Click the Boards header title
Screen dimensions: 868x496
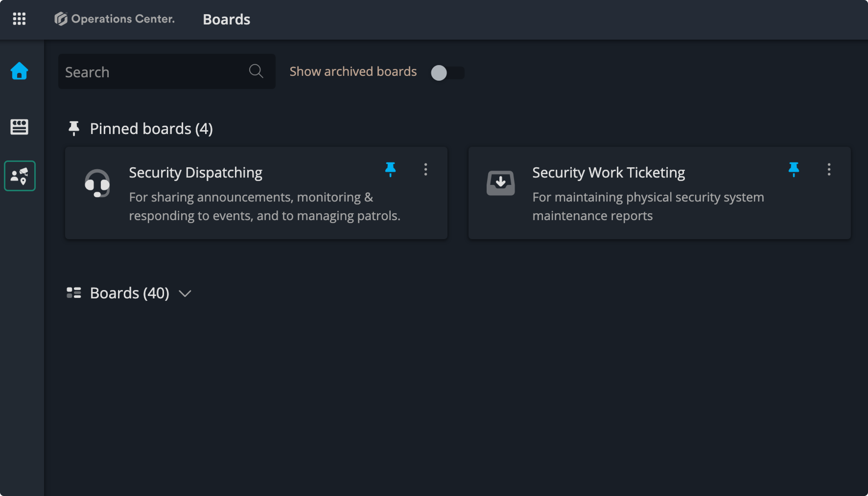click(226, 19)
